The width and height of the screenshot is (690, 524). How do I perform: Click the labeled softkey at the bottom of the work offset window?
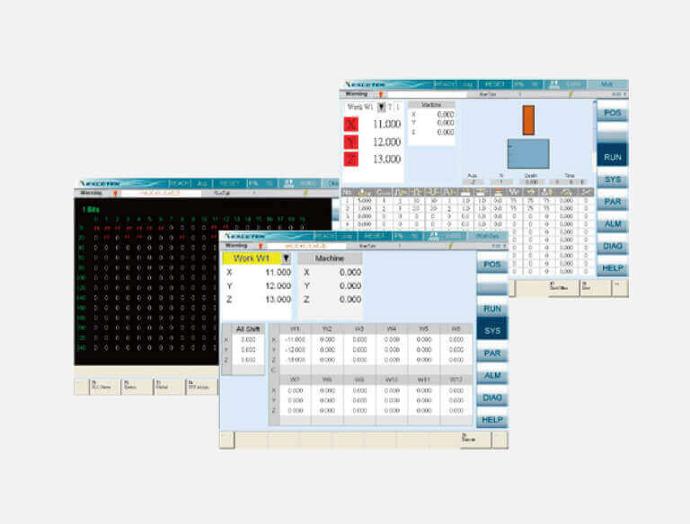tap(476, 440)
